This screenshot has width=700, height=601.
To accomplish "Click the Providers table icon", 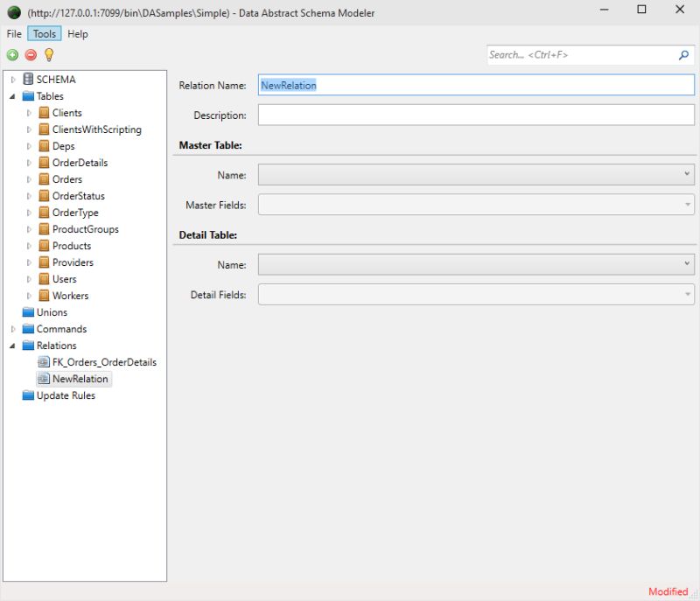I will click(44, 262).
